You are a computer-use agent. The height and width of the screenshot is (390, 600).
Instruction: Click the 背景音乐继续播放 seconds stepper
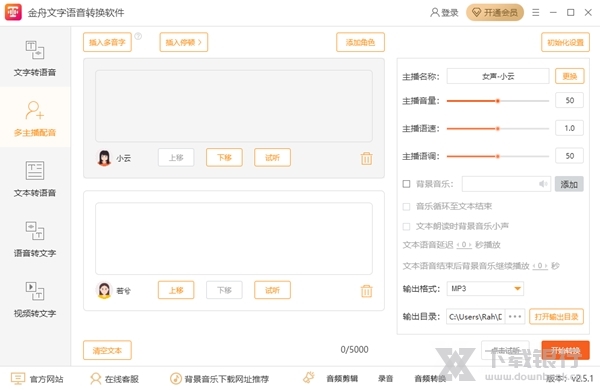540,266
